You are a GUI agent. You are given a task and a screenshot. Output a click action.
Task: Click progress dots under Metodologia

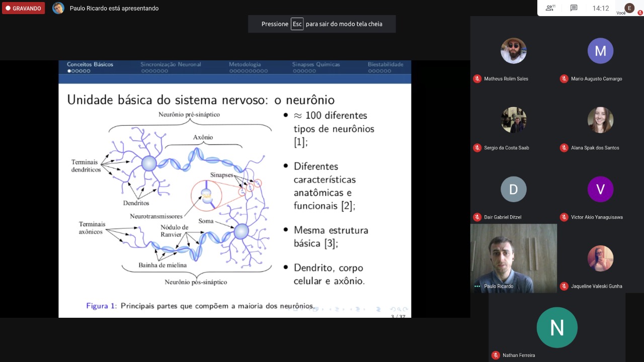[249, 71]
